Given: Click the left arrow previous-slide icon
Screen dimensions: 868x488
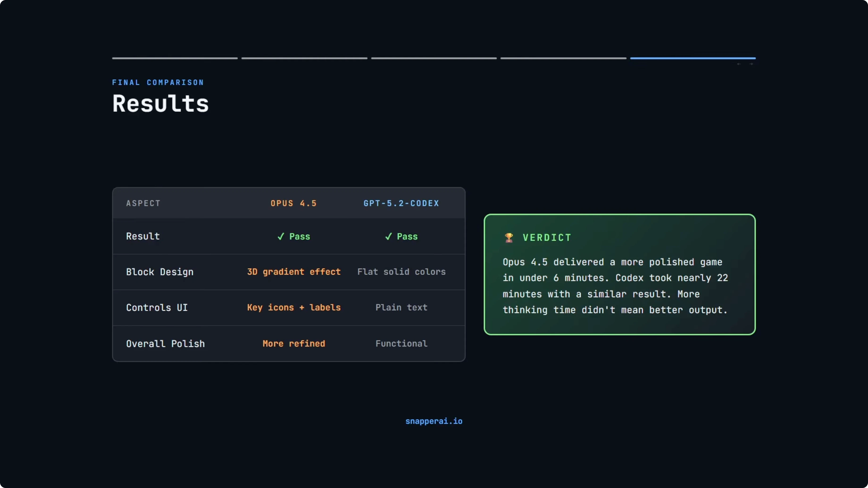Looking at the screenshot, I should [x=739, y=64].
